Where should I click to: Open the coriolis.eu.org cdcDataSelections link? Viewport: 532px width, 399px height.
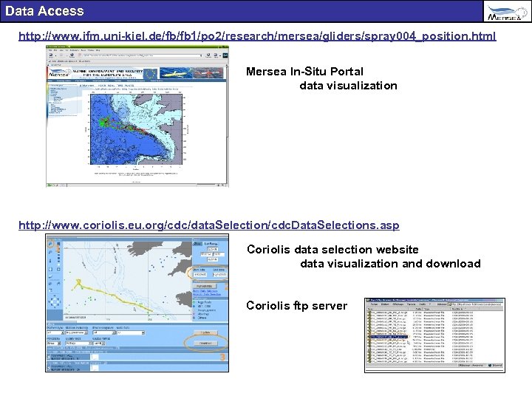tap(209, 225)
